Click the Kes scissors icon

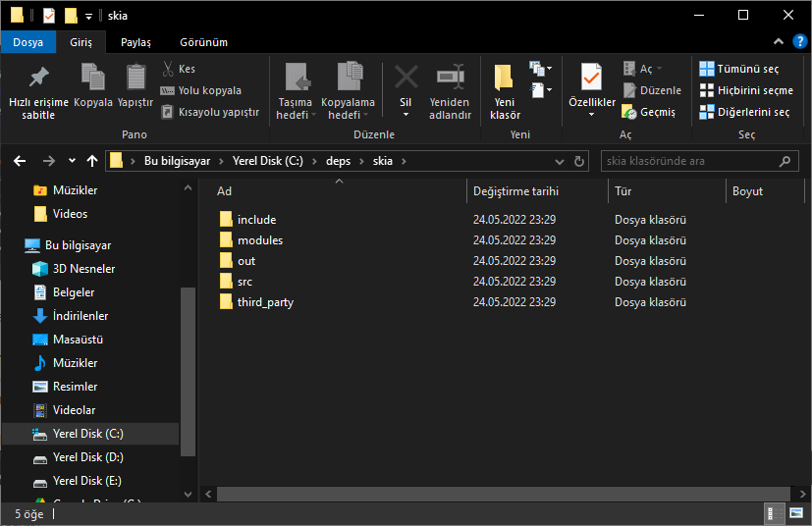tap(168, 69)
